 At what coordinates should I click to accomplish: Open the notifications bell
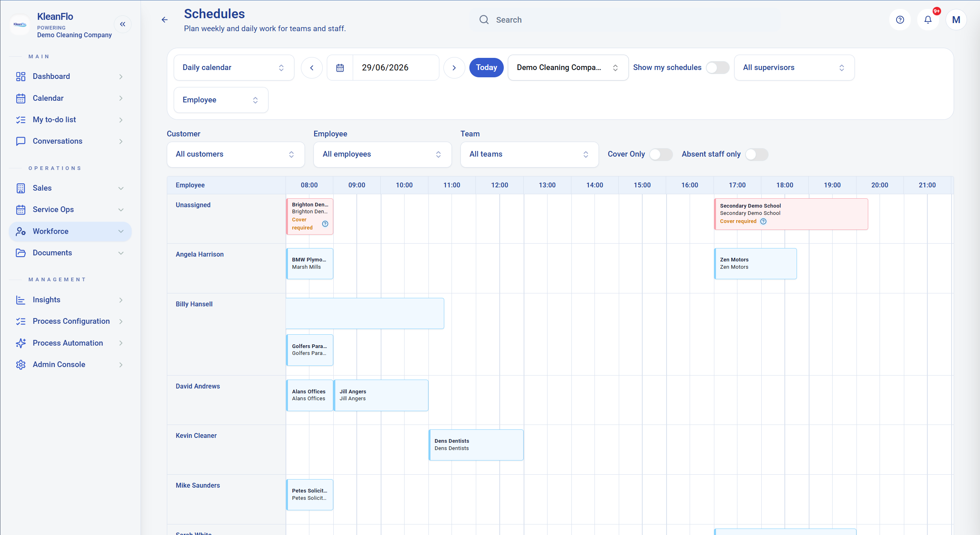point(928,20)
